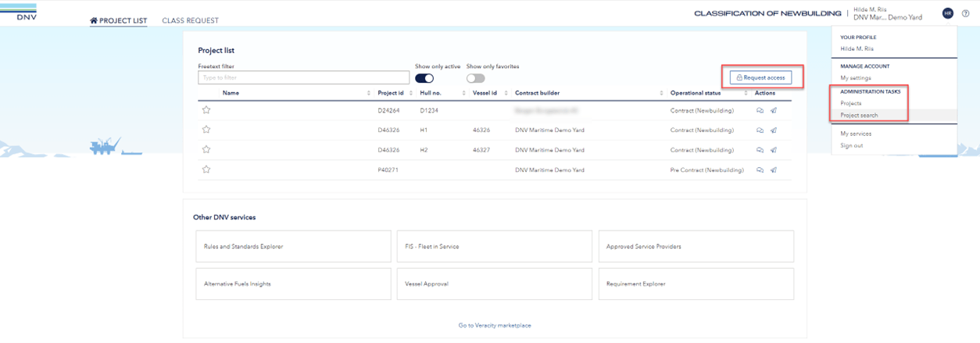Click Pre Contract (Newbuilding) status text
The width and height of the screenshot is (980, 343).
(x=707, y=170)
